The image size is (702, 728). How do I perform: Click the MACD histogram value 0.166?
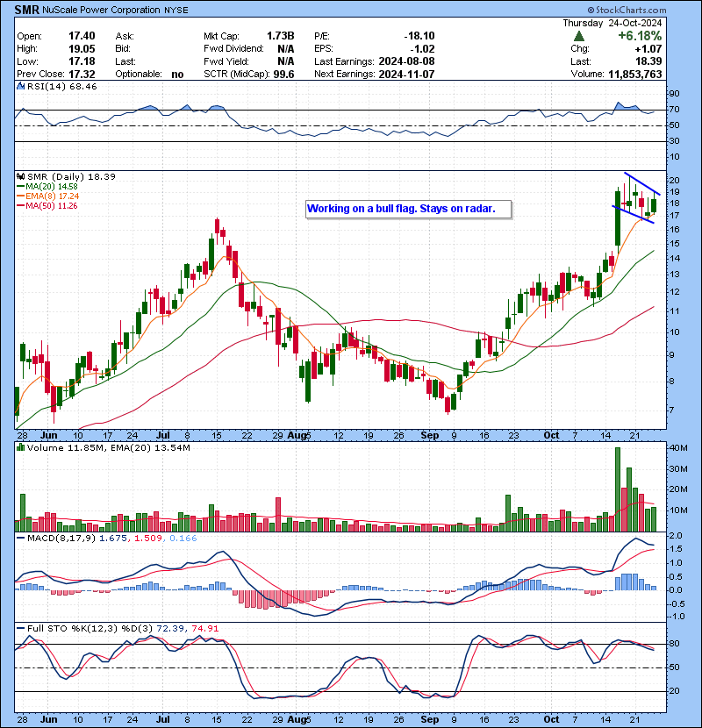pyautogui.click(x=183, y=539)
